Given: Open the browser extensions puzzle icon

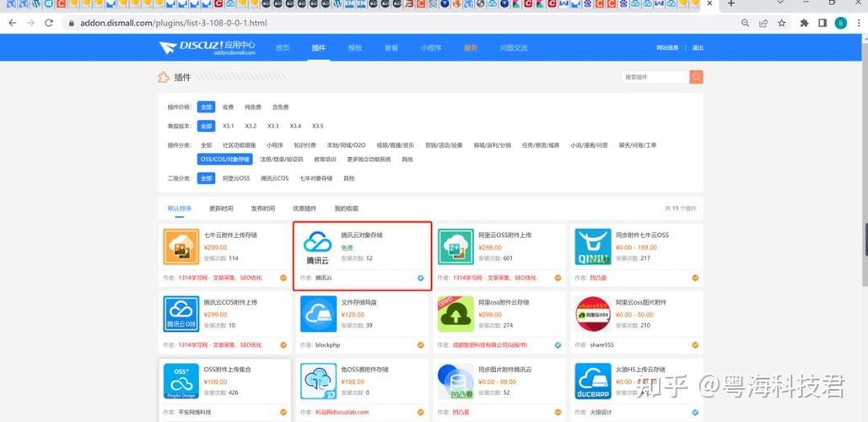Looking at the screenshot, I should click(x=805, y=24).
